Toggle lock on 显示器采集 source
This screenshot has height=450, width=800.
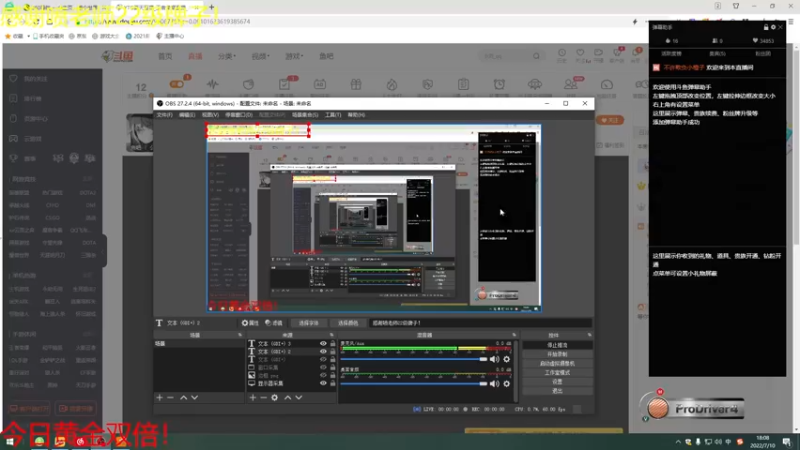pyautogui.click(x=333, y=383)
